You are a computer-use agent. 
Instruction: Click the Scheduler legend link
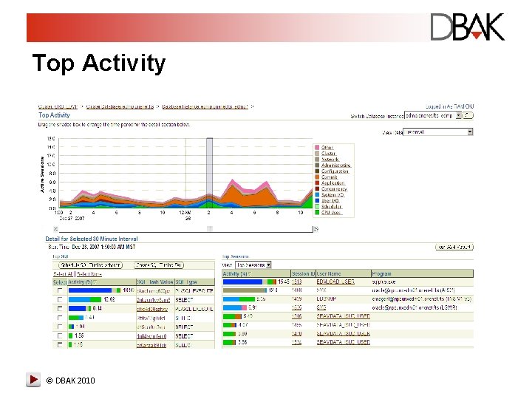click(332, 206)
